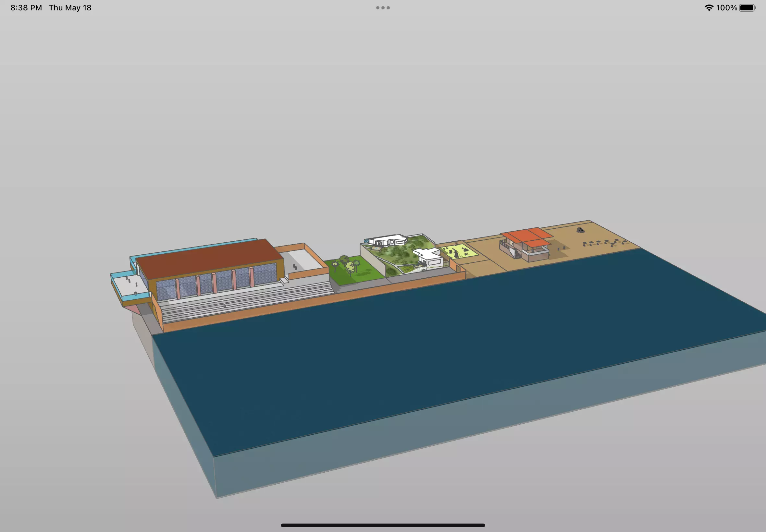Tap the battery status icon
The height and width of the screenshot is (532, 766).
(x=747, y=8)
